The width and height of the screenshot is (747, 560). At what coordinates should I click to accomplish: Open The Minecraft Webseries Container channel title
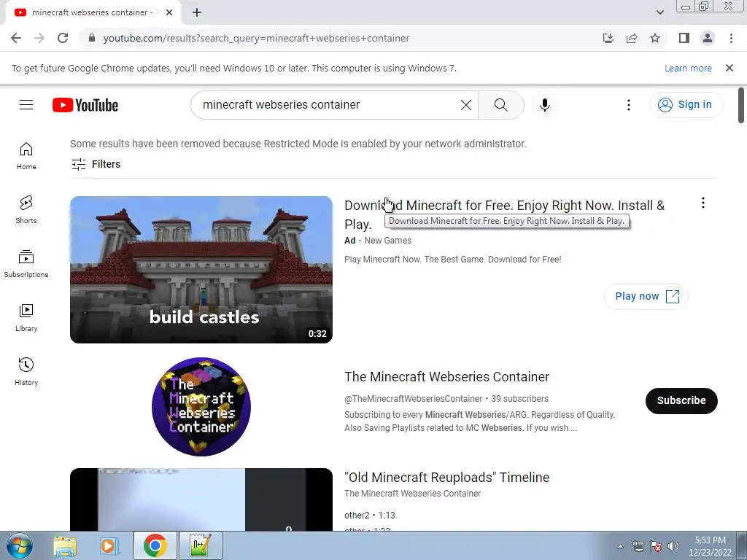coord(446,377)
